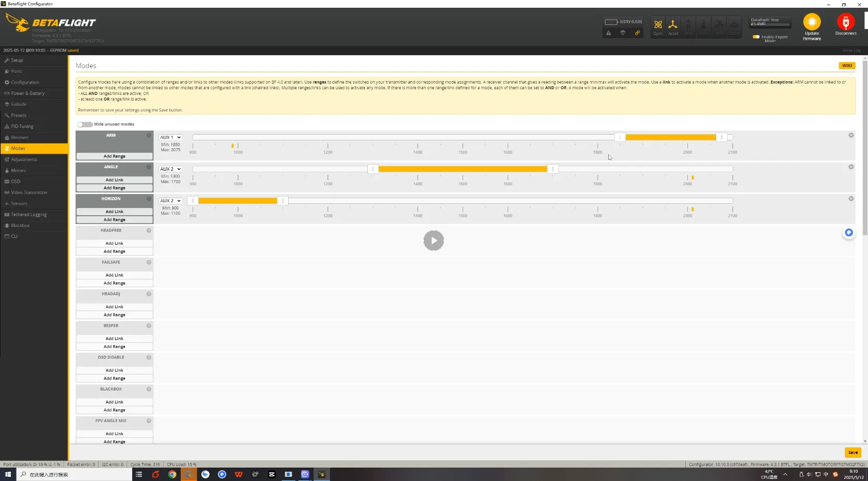Open the HORIZON channel AUX 2 dropdown
This screenshot has height=481, width=868.
(170, 201)
